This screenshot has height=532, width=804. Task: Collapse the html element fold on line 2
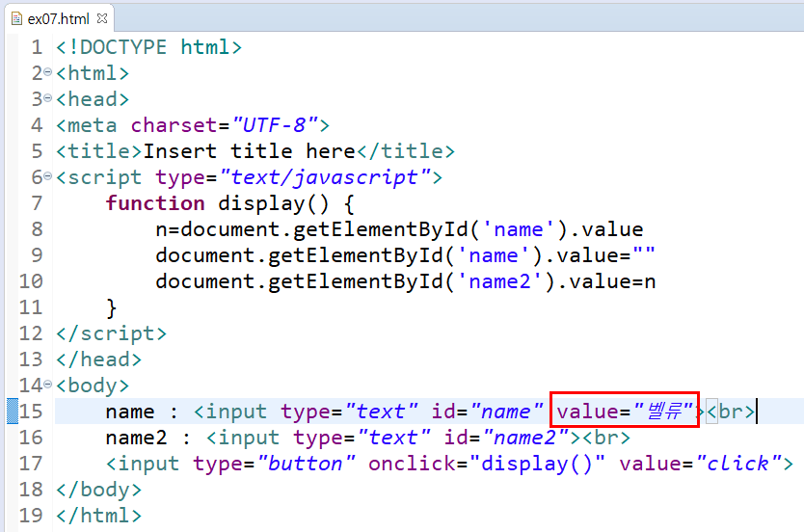[47, 72]
